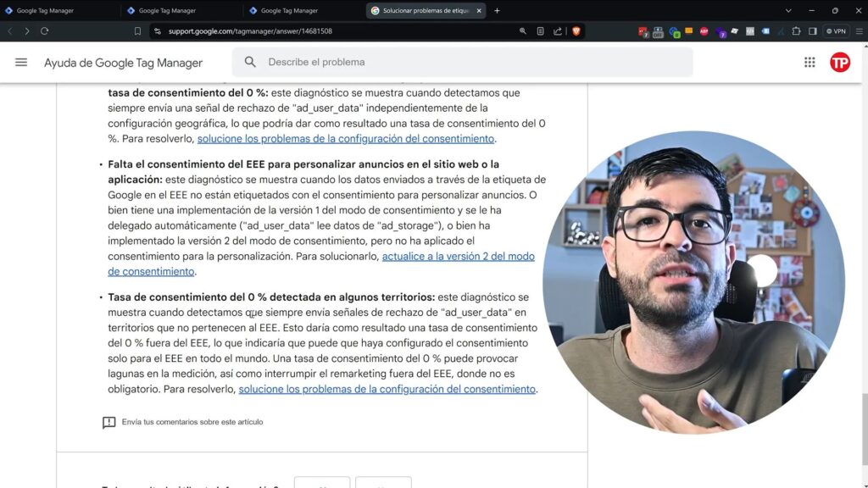
Task: Click the search magnifier icon in help search bar
Action: click(250, 62)
